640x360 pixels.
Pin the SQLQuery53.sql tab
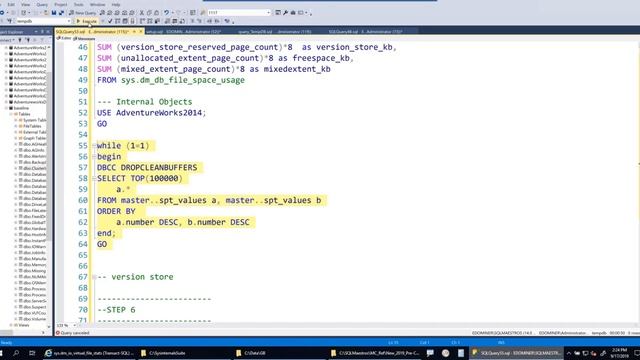(134, 31)
